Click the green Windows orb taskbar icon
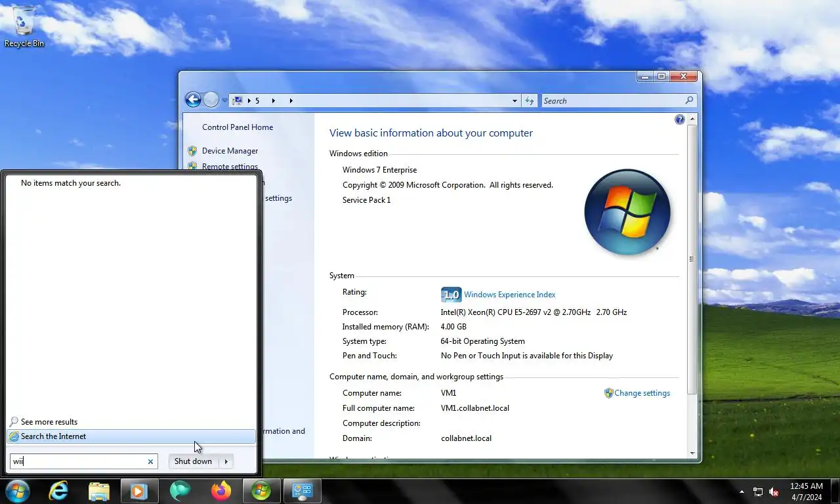Screen dimensions: 840x504 coord(261,491)
